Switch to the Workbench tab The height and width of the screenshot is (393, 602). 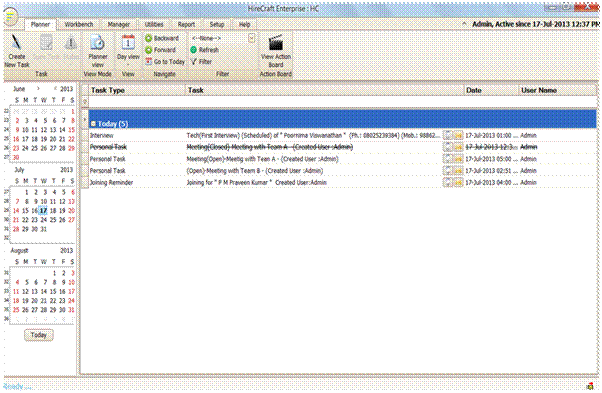[79, 24]
